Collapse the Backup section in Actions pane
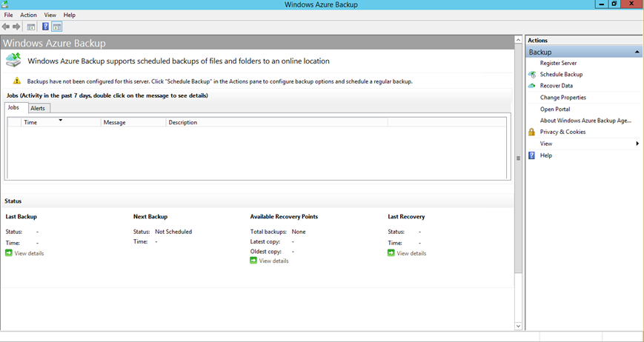The width and height of the screenshot is (644, 342). click(x=637, y=52)
